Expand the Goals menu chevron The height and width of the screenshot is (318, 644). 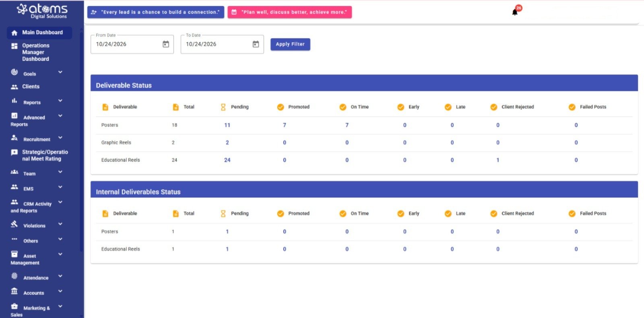click(x=60, y=72)
